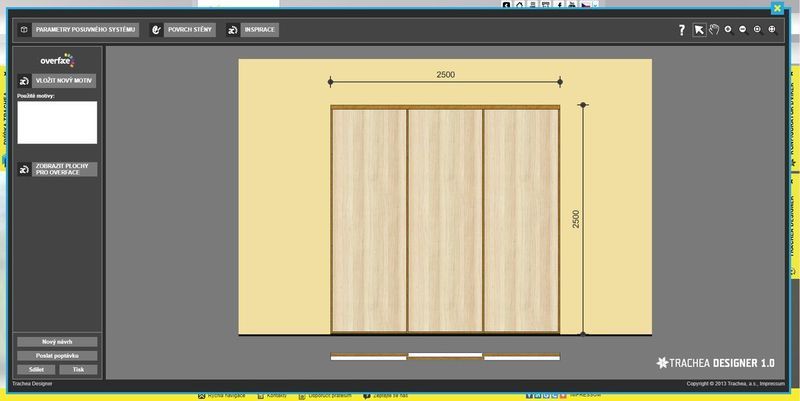
Task: Zoom out with the minus magnifier
Action: (x=743, y=30)
